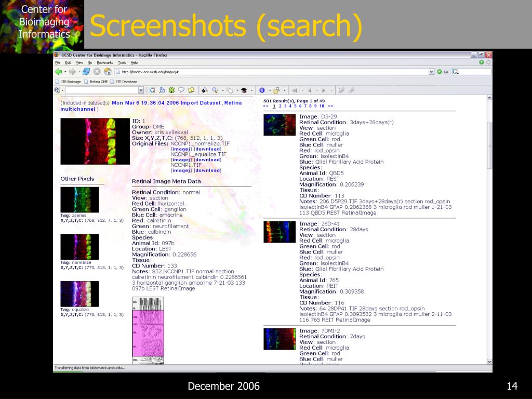Click the Google 'G' search toolbar icon
Viewport: 532px width, 399px height.
[152, 90]
